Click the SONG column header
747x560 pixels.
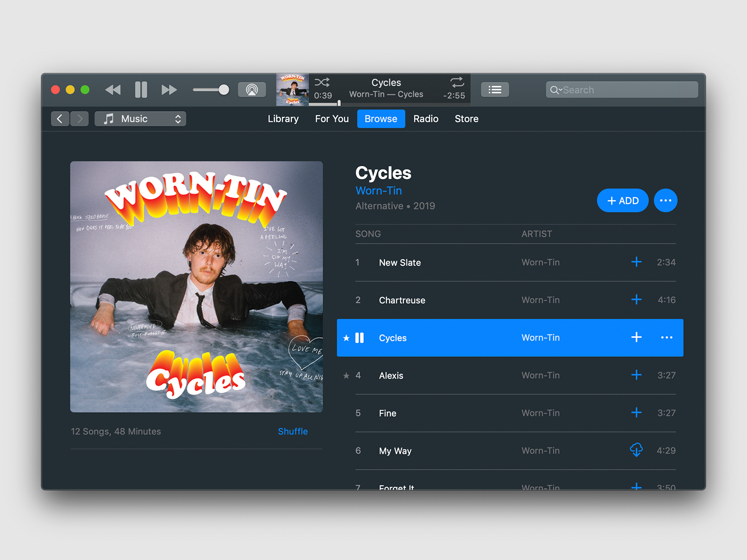[x=368, y=234]
